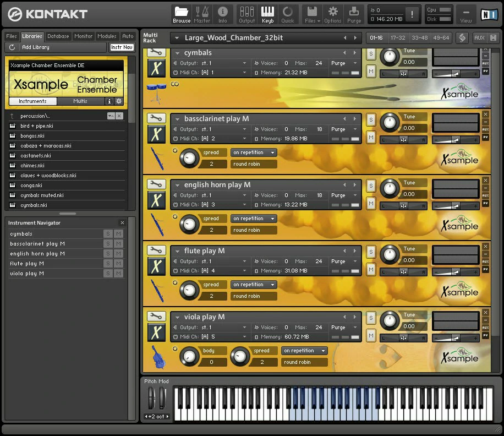
Task: Toggle the Keyb on-screen keyboard icon
Action: 267,15
